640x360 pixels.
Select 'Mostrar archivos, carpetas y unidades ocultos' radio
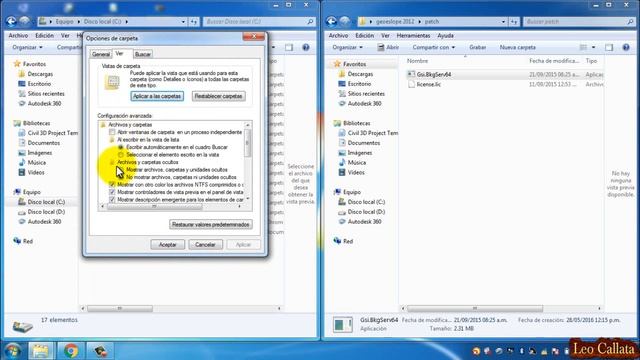pos(120,169)
